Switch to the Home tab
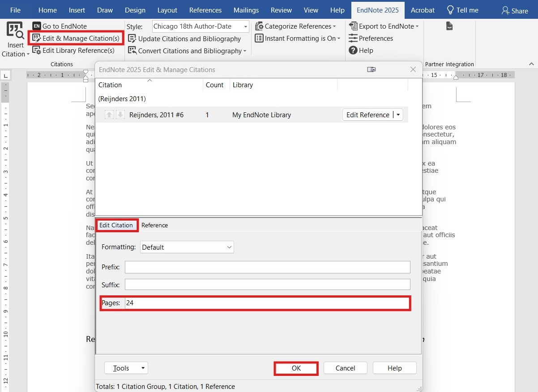 pos(47,10)
